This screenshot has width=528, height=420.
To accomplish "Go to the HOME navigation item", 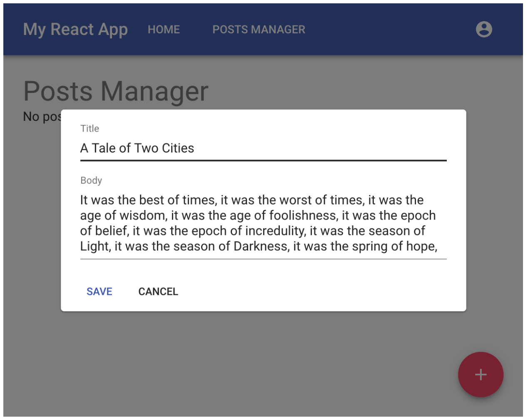I will pos(164,30).
